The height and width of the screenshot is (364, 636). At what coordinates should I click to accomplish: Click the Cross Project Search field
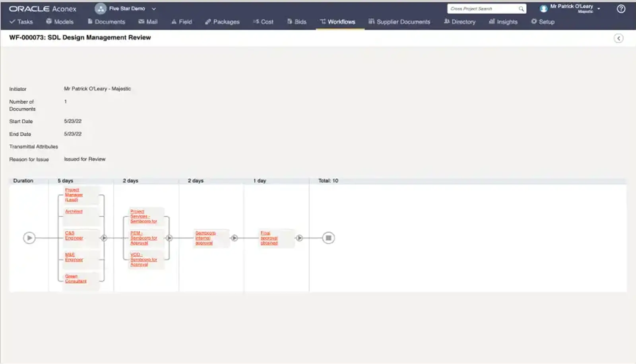tap(483, 9)
